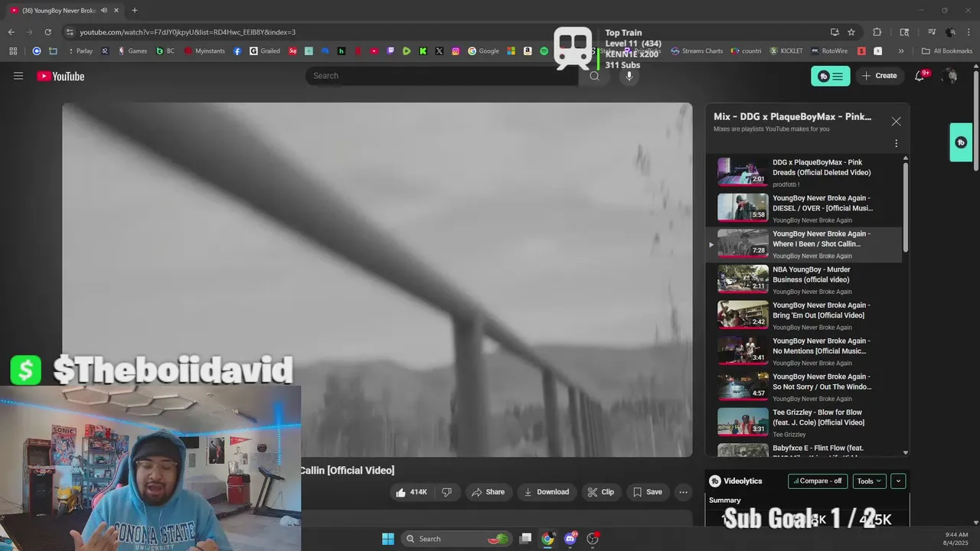Close the Mix playlist panel
Image resolution: width=980 pixels, height=551 pixels.
point(896,122)
